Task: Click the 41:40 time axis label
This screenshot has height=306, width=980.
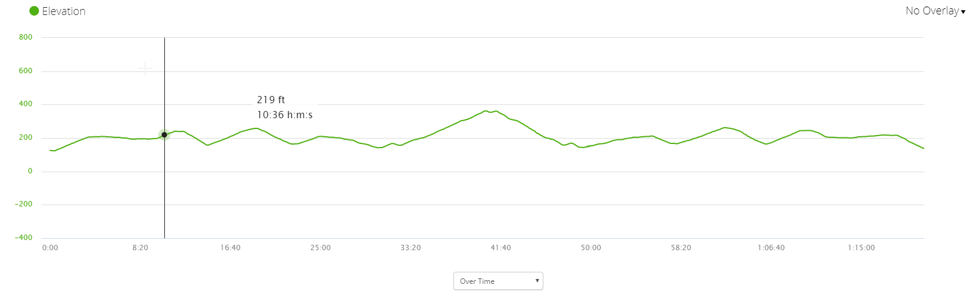Action: (501, 248)
